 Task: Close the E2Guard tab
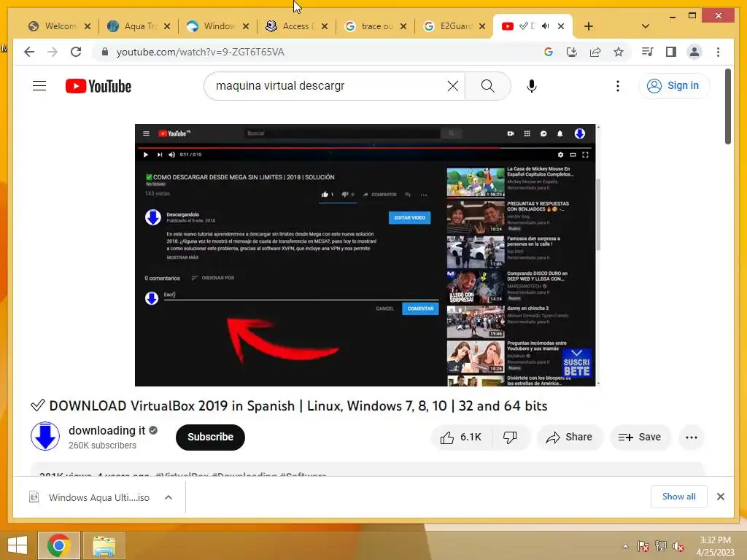coord(482,26)
